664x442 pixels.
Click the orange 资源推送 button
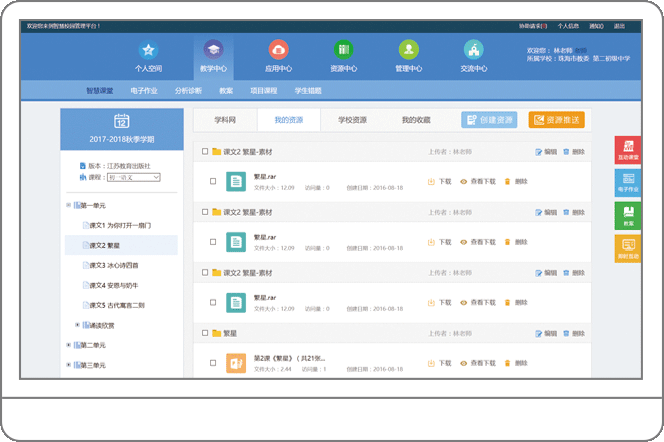[x=556, y=120]
